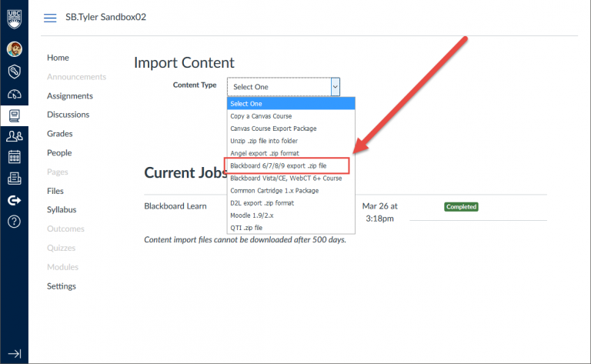This screenshot has height=364, width=591.
Task: Go to the course Home page
Action: click(x=58, y=58)
